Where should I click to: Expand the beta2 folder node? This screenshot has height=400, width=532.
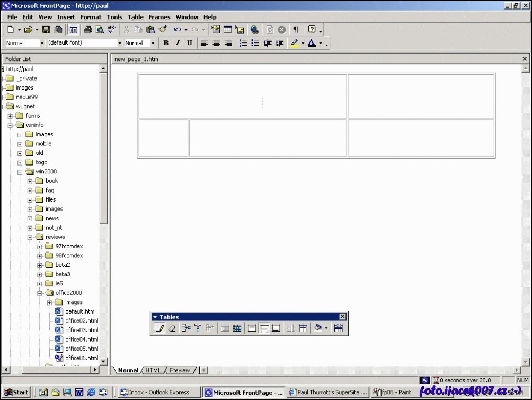40,265
